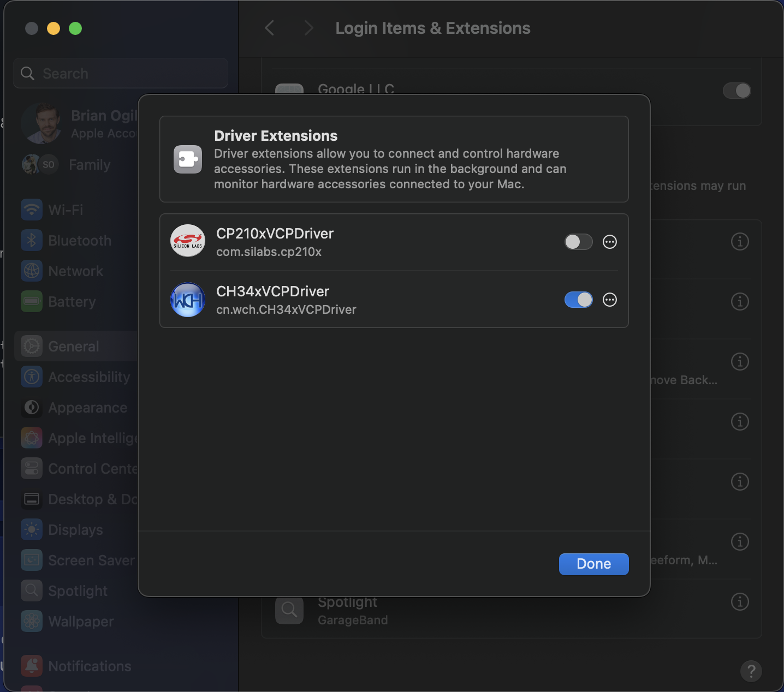Go back using the back arrow
The height and width of the screenshot is (692, 784).
270,28
